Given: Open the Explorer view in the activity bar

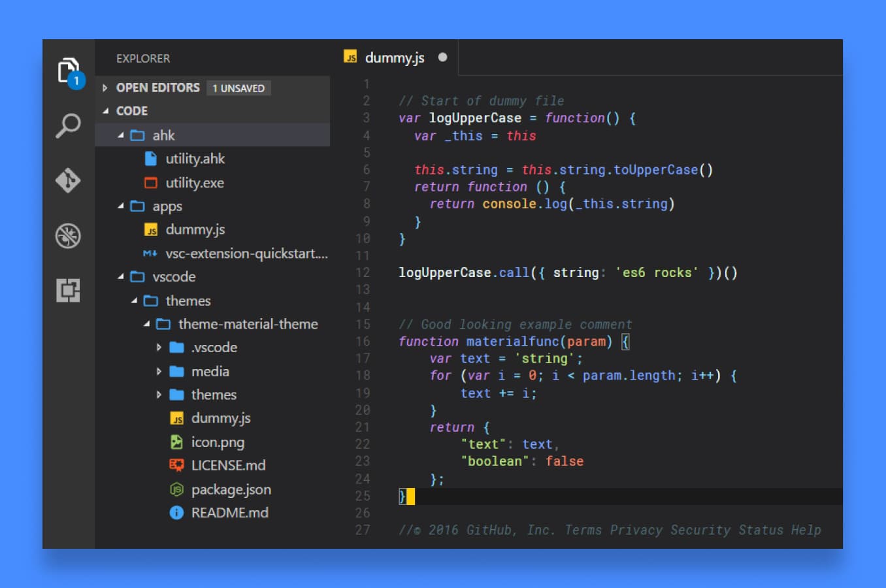Looking at the screenshot, I should pos(69,71).
